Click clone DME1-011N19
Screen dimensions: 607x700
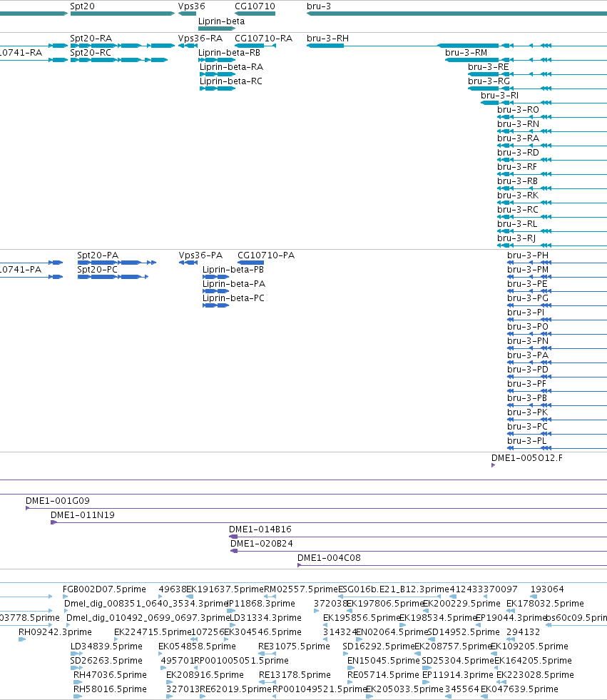click(83, 515)
